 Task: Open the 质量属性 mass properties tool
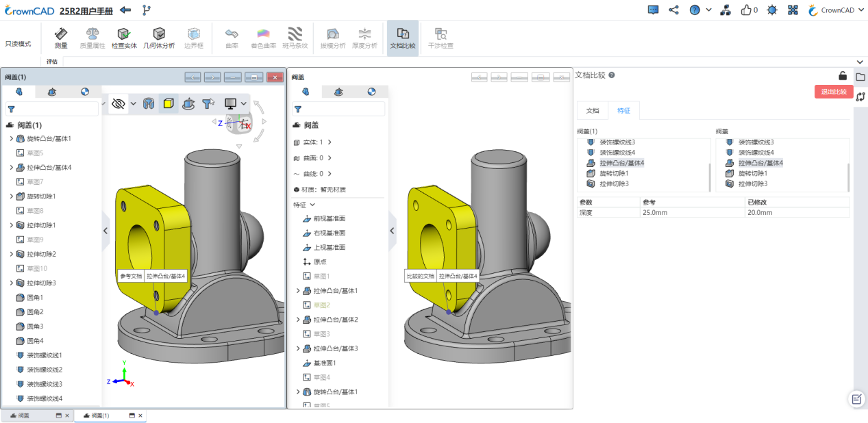click(x=92, y=38)
